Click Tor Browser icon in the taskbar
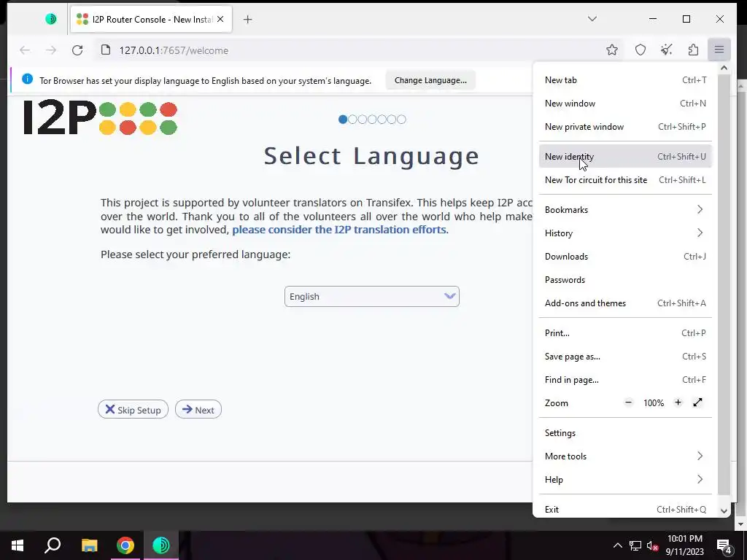 point(161,545)
